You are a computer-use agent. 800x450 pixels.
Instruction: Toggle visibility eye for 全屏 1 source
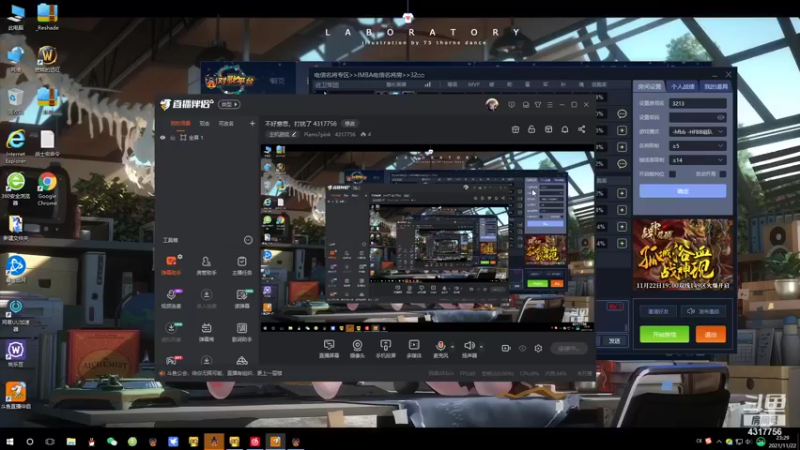(x=163, y=138)
